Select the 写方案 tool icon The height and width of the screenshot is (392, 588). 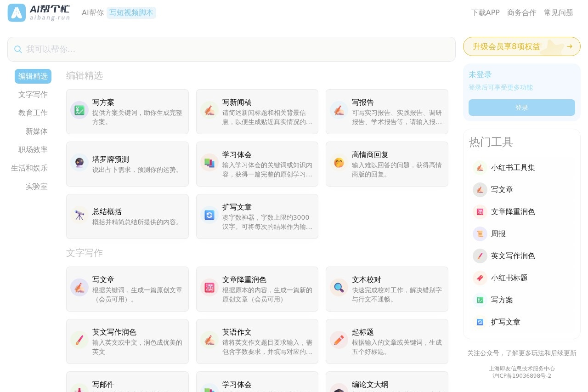click(x=79, y=110)
